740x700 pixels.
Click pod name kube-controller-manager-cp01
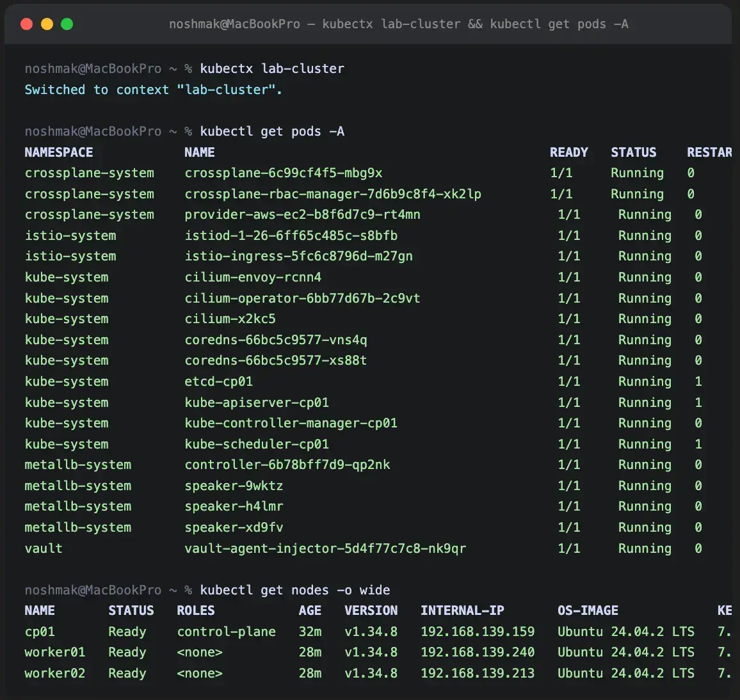coord(291,423)
